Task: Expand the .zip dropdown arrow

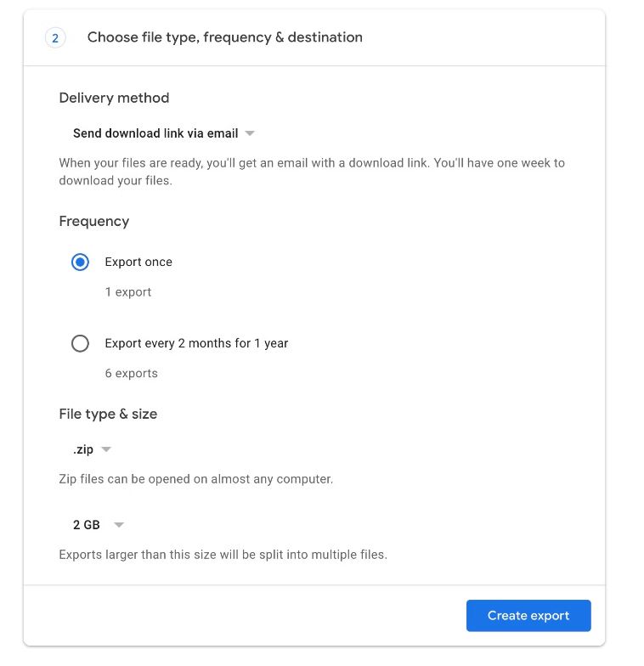Action: coord(106,449)
